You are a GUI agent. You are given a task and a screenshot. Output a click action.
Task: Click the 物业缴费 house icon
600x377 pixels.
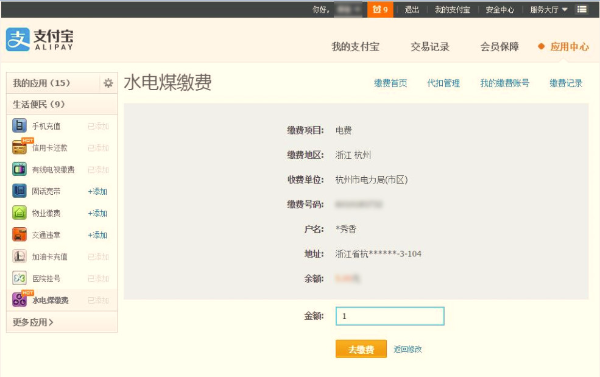[19, 213]
